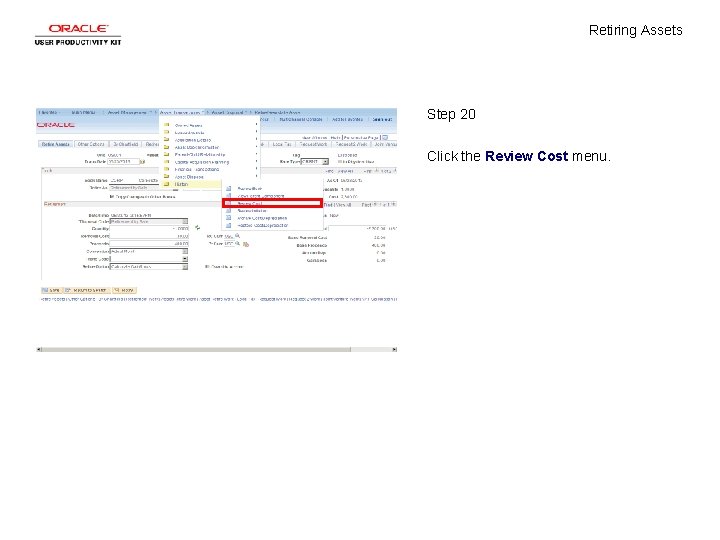Click the Parent-Child Relationship folder icon
The image size is (720, 540).
pos(167,154)
